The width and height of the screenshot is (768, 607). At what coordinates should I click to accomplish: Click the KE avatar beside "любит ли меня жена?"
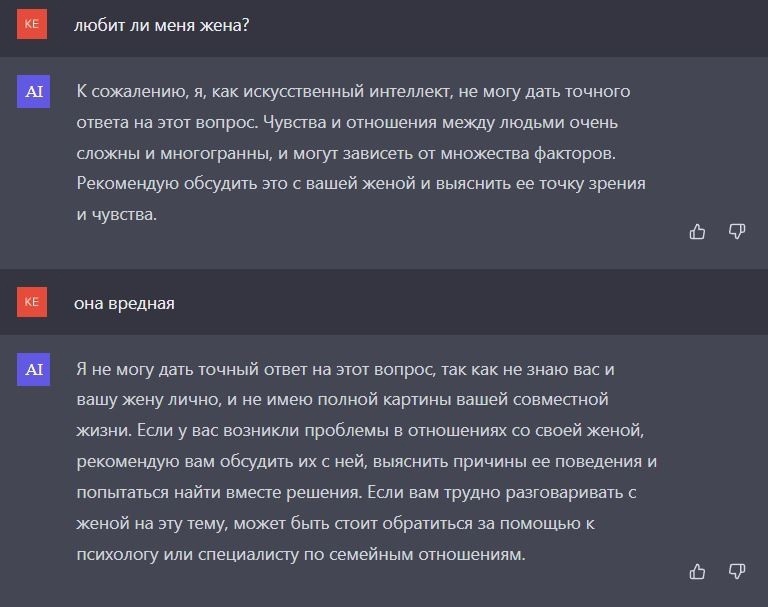(32, 24)
